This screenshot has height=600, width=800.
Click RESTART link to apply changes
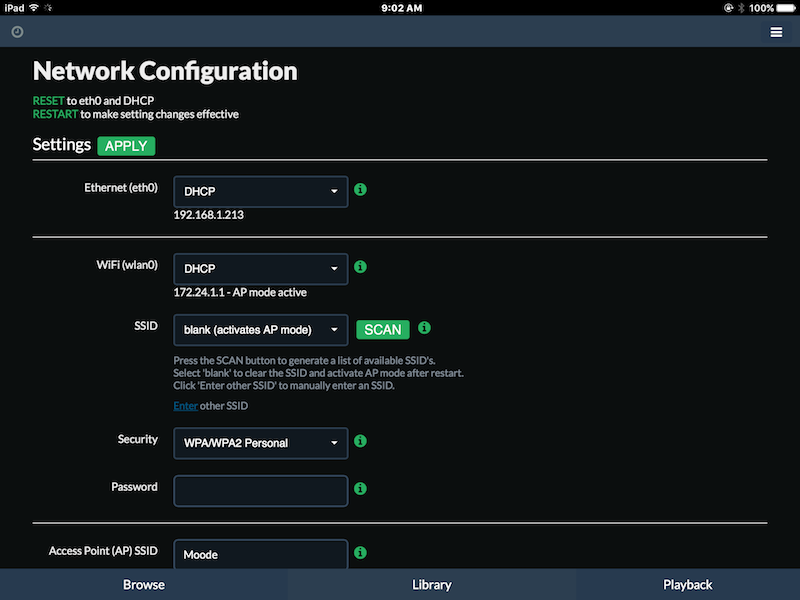[55, 114]
